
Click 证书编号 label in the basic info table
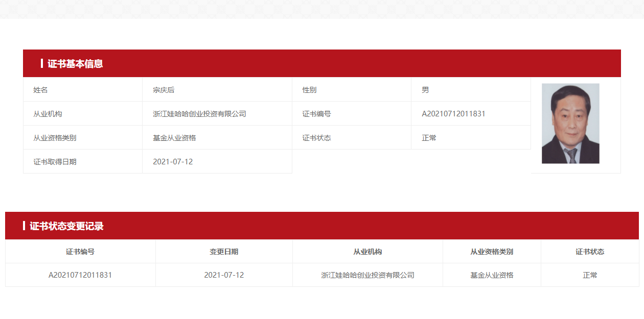316,114
